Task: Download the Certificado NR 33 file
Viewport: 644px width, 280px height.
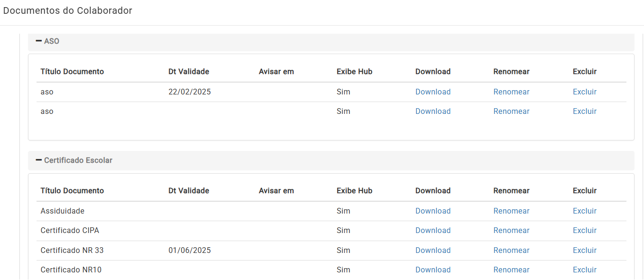Action: pos(433,251)
